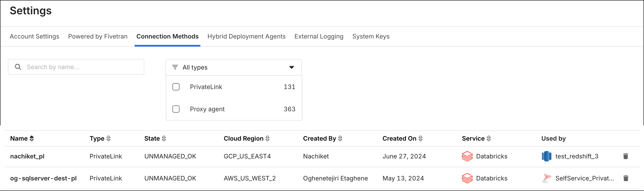The height and width of the screenshot is (191, 644).
Task: Click the test_redshift_3 Redshift icon
Action: tap(547, 156)
